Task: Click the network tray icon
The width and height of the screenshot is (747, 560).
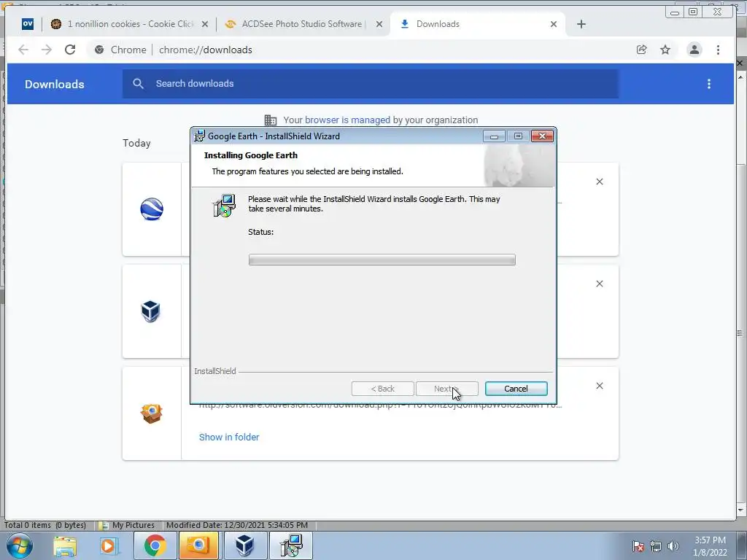Action: tap(656, 546)
